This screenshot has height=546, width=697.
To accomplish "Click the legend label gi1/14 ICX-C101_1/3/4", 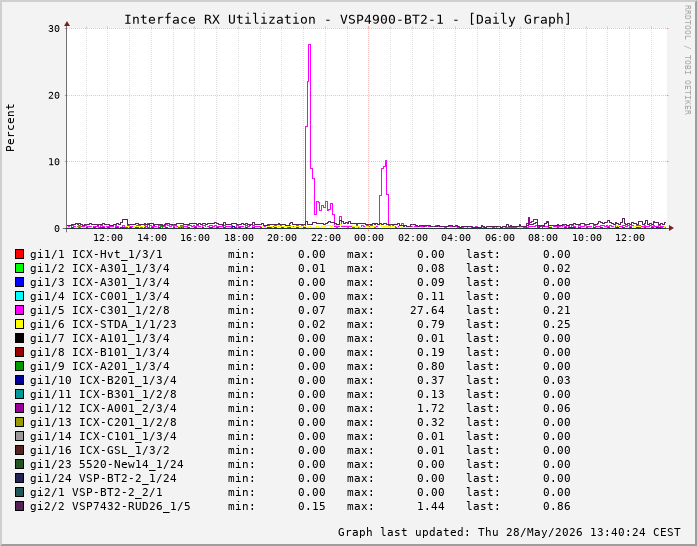I will pos(103,436).
